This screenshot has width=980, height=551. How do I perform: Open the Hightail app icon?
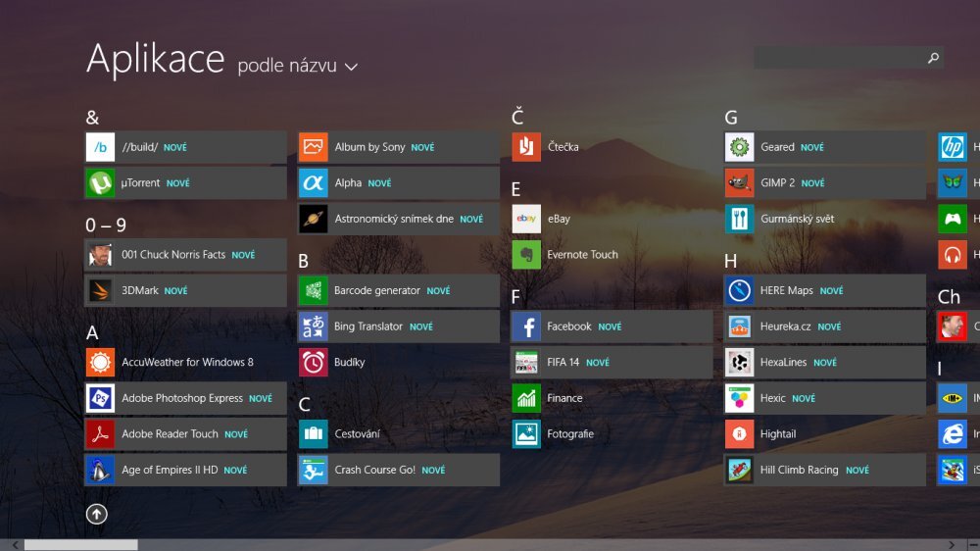739,433
